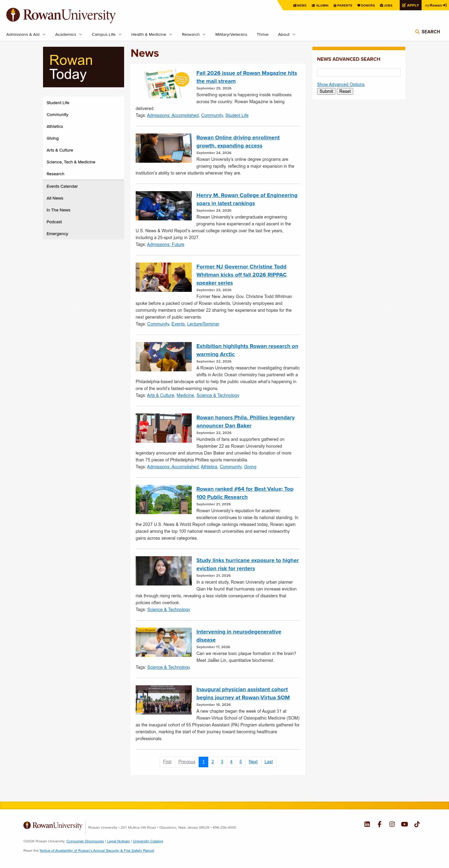Open Military/Veterans menu item
Screen dimensions: 449x868
tap(231, 34)
